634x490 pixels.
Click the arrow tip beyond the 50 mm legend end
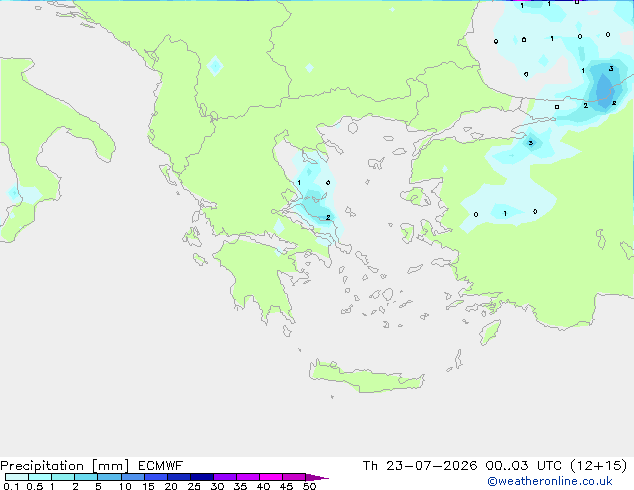pyautogui.click(x=318, y=477)
